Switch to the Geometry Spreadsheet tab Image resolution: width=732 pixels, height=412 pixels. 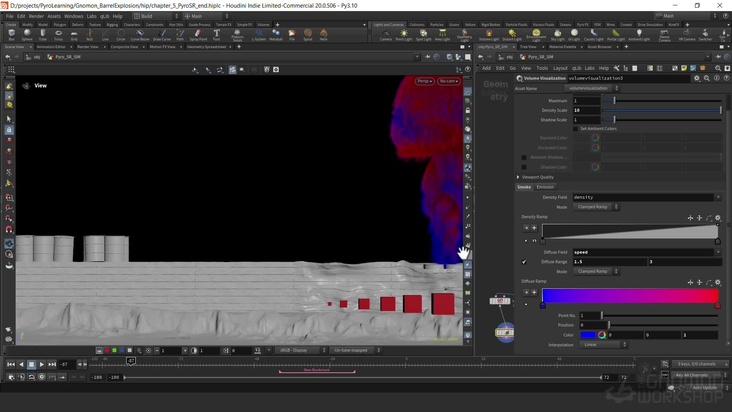pyautogui.click(x=206, y=47)
